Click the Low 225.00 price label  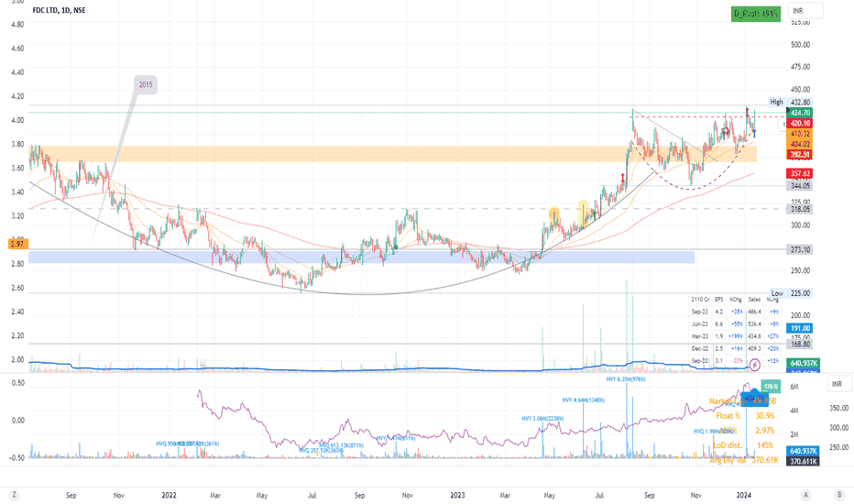tap(791, 293)
